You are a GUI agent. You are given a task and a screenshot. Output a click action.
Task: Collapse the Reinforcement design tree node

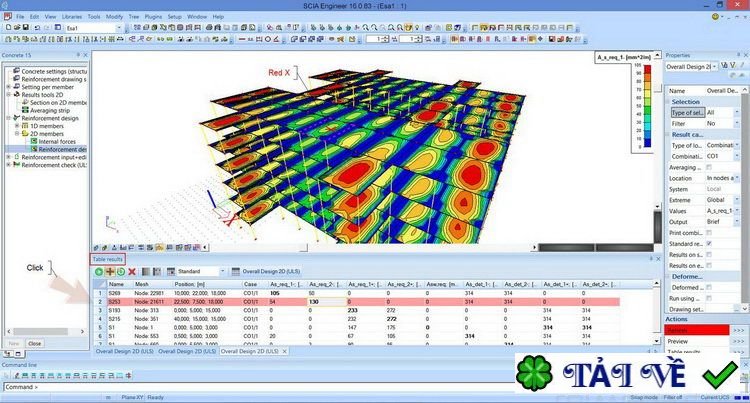click(8, 118)
